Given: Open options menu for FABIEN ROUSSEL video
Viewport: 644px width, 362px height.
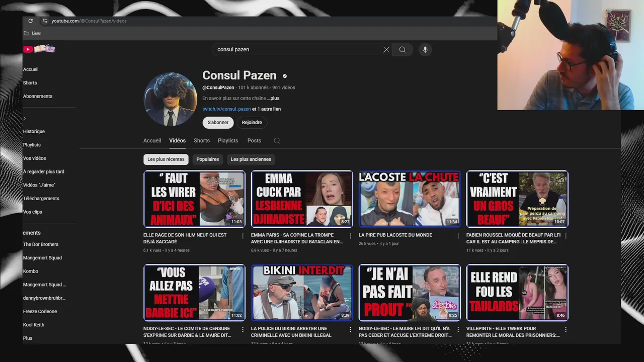Looking at the screenshot, I should pos(566,236).
